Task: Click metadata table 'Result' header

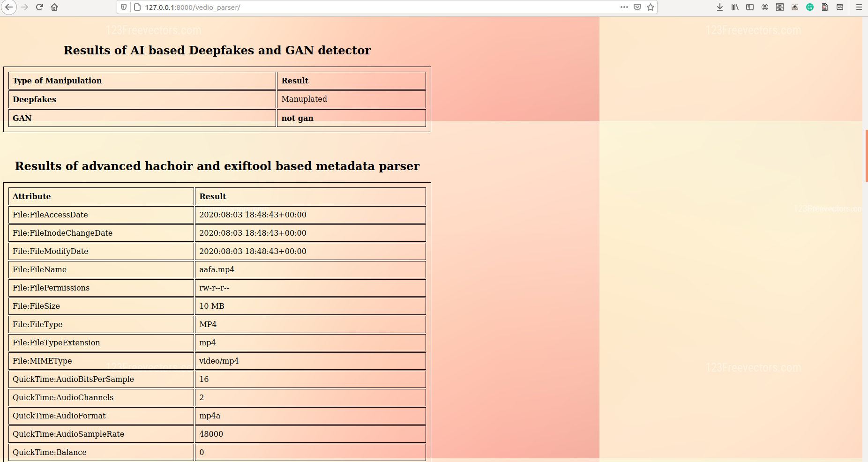Action: [310, 196]
